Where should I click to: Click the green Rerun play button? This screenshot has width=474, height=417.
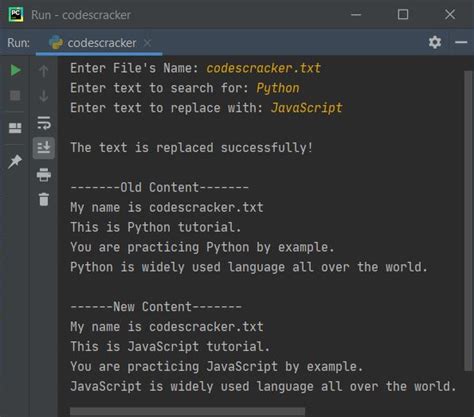pos(15,70)
